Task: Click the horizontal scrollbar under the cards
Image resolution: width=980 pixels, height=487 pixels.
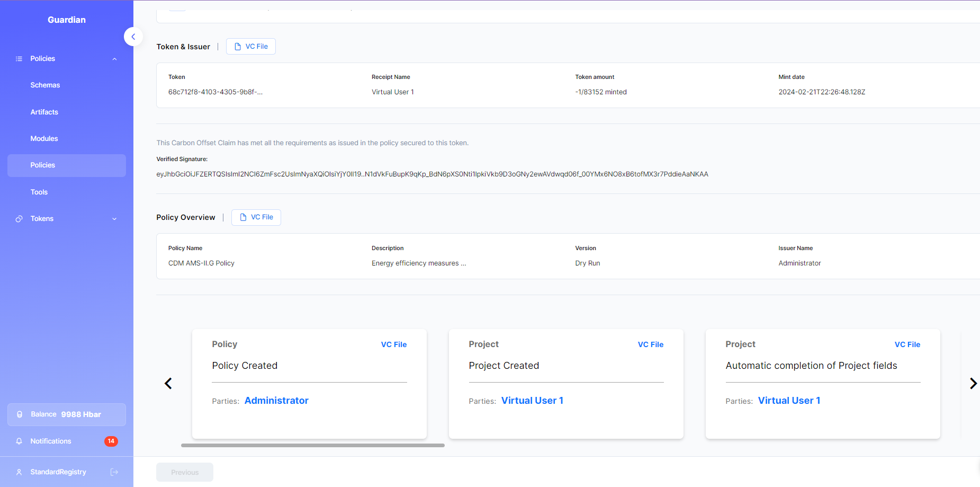Action: point(312,446)
